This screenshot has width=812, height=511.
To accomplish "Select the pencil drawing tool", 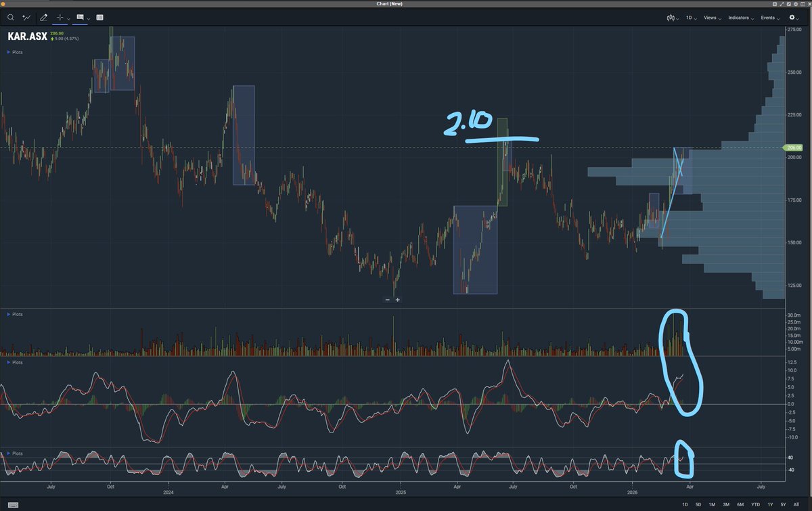I will coord(45,17).
